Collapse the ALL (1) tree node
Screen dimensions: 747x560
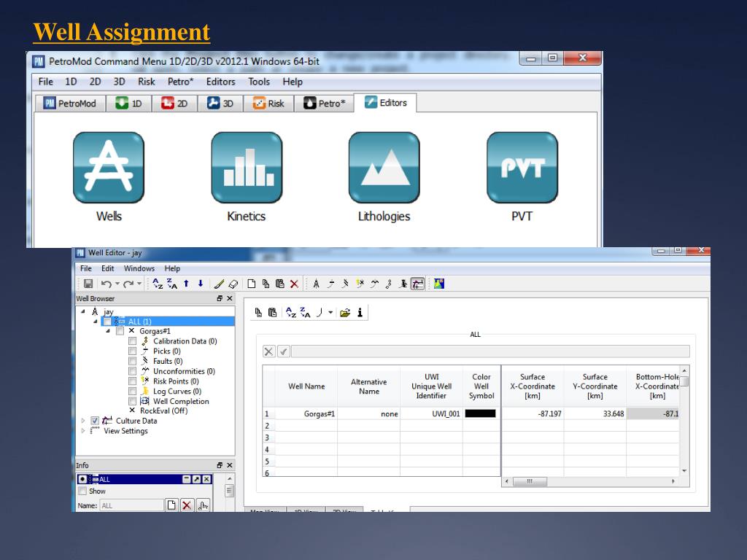point(96,322)
